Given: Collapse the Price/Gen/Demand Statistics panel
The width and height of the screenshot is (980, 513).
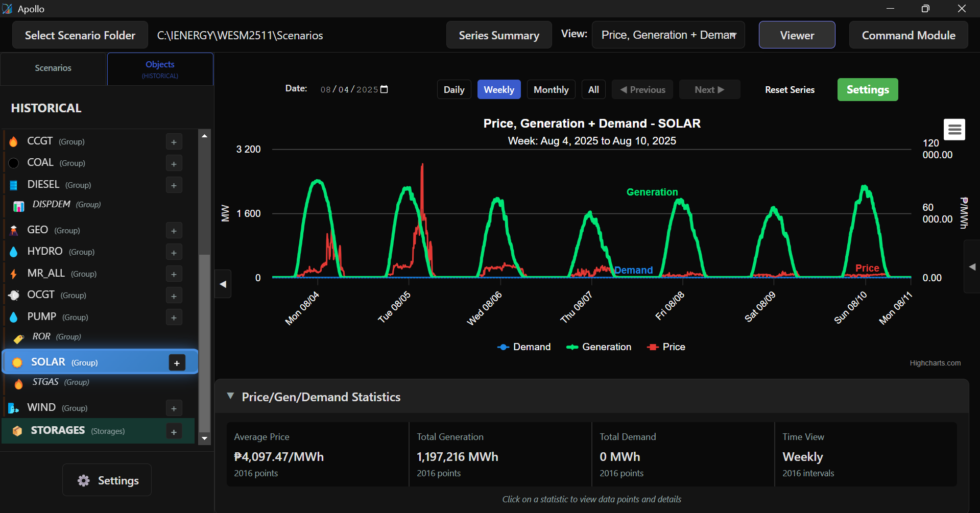Looking at the screenshot, I should point(231,397).
